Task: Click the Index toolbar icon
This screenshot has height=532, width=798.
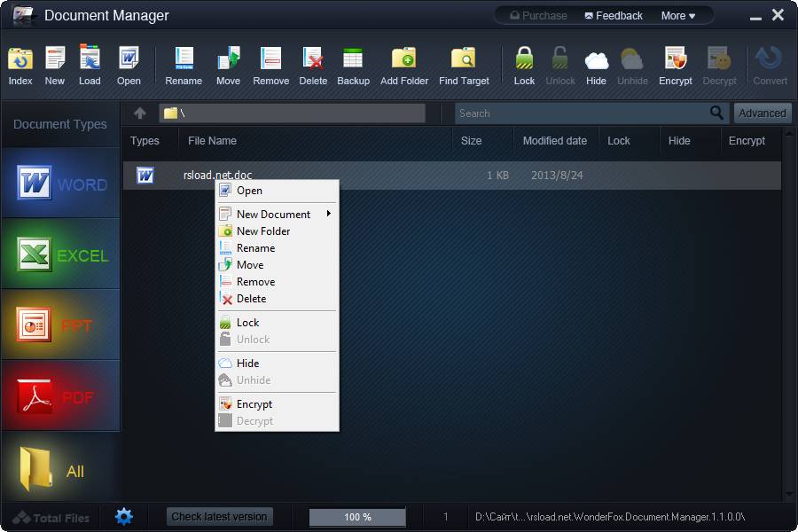Action: click(x=20, y=59)
